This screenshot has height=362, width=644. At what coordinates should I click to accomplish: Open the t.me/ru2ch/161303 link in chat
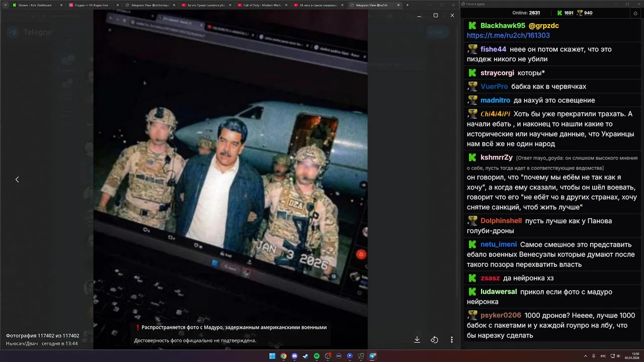point(508,35)
